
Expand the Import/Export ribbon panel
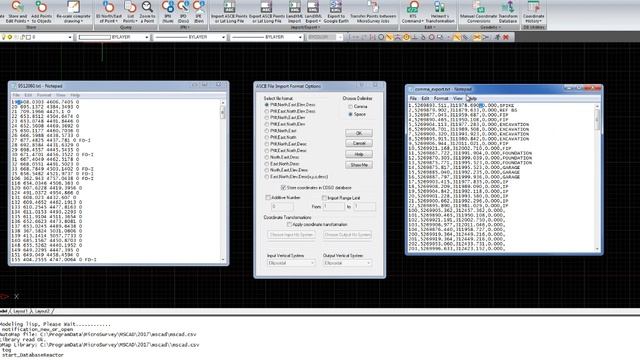(x=304, y=27)
